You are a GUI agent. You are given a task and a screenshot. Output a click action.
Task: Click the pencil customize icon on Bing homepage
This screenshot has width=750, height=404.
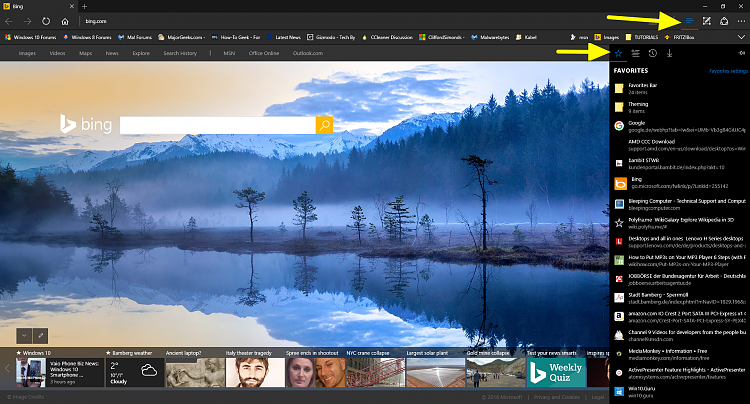point(41,336)
